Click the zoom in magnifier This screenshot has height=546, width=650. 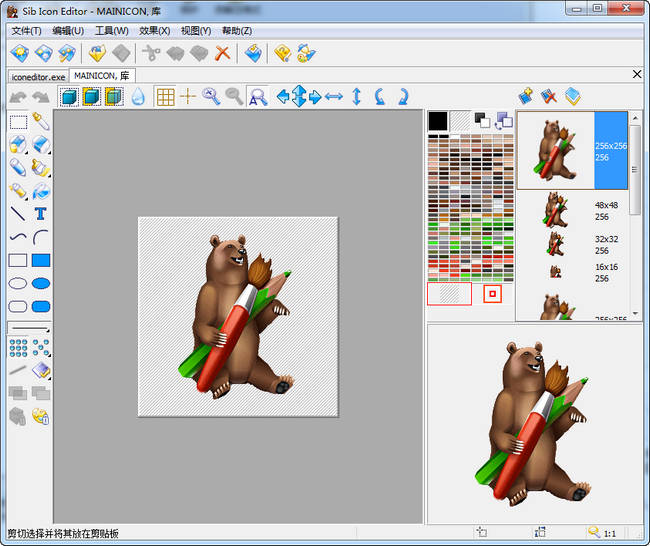(211, 97)
